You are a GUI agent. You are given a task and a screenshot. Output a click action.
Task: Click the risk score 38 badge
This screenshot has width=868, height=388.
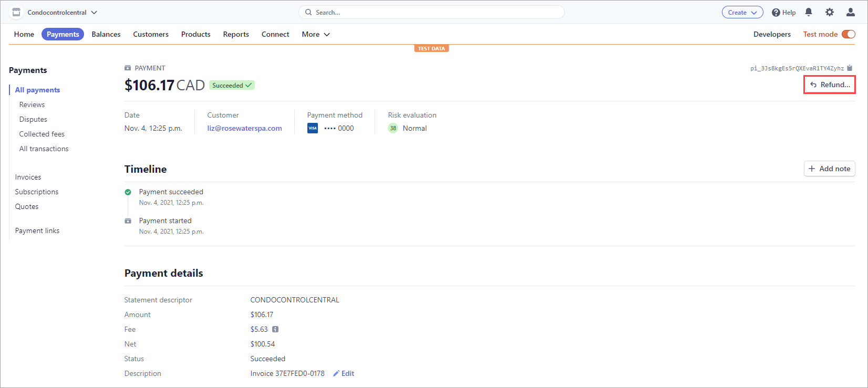coord(393,128)
